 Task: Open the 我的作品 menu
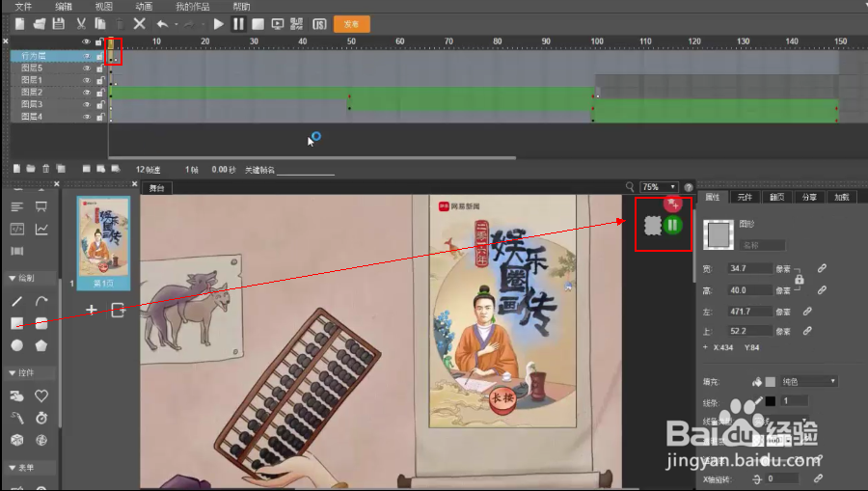[x=193, y=7]
